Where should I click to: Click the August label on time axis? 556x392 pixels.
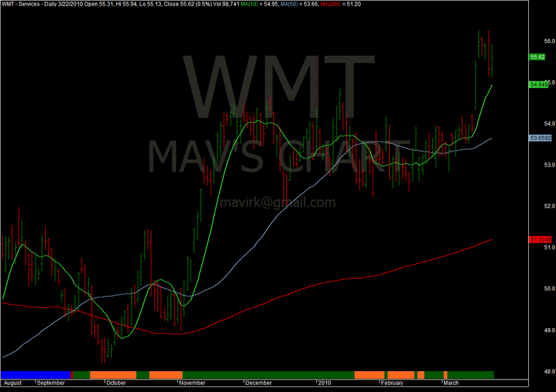[x=13, y=383]
